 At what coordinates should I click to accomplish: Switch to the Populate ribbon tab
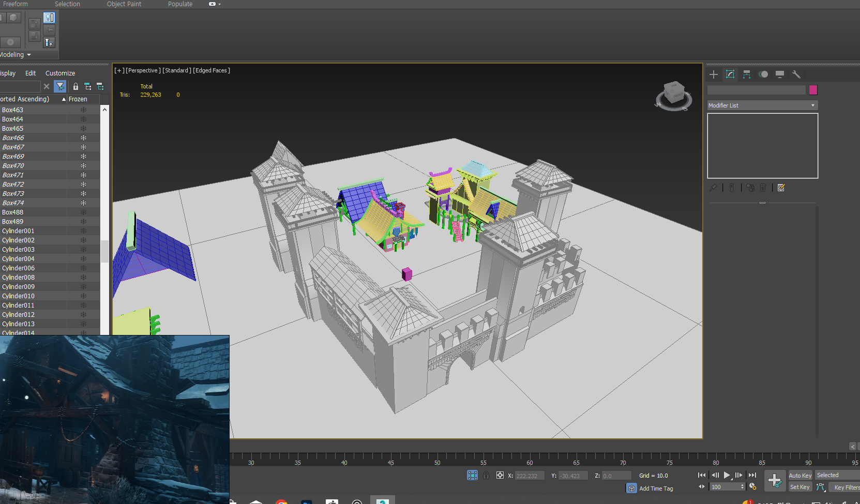click(x=180, y=4)
